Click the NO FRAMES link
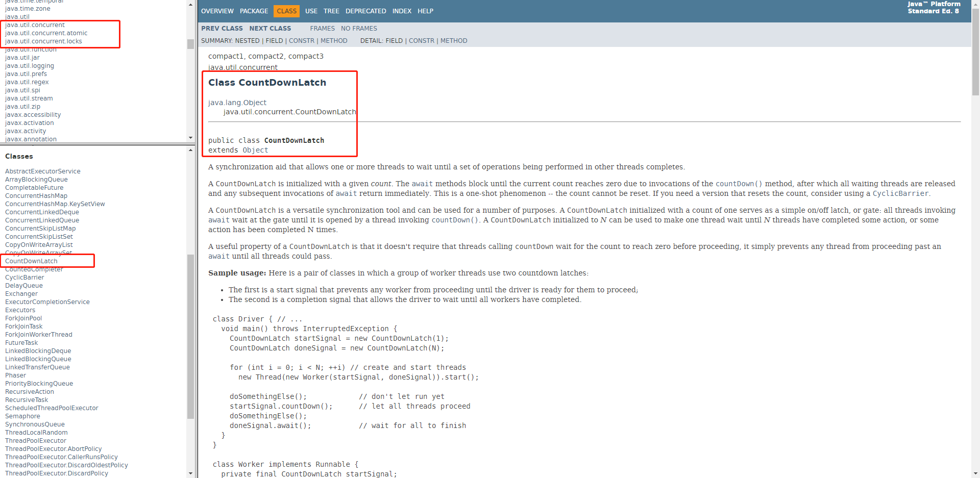Viewport: 980px width, 478px height. point(359,29)
